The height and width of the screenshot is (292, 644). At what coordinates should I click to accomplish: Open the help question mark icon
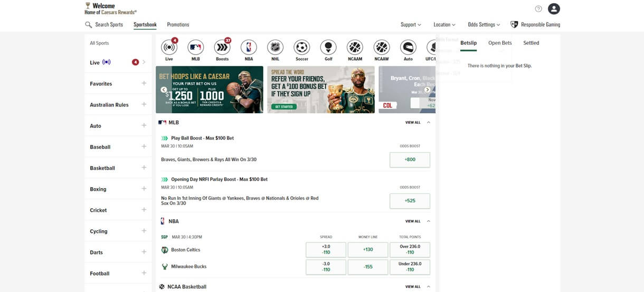click(538, 9)
